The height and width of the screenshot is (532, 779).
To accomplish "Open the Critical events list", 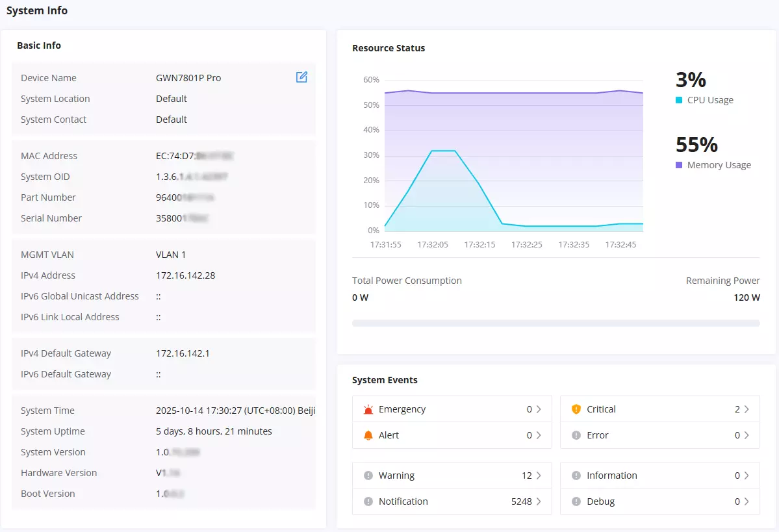I will [659, 409].
